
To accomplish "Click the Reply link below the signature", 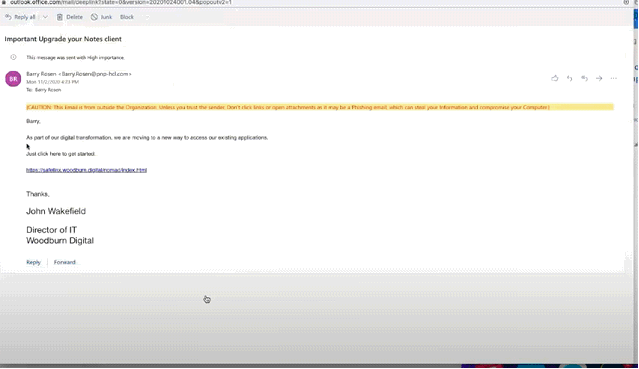I will (33, 262).
